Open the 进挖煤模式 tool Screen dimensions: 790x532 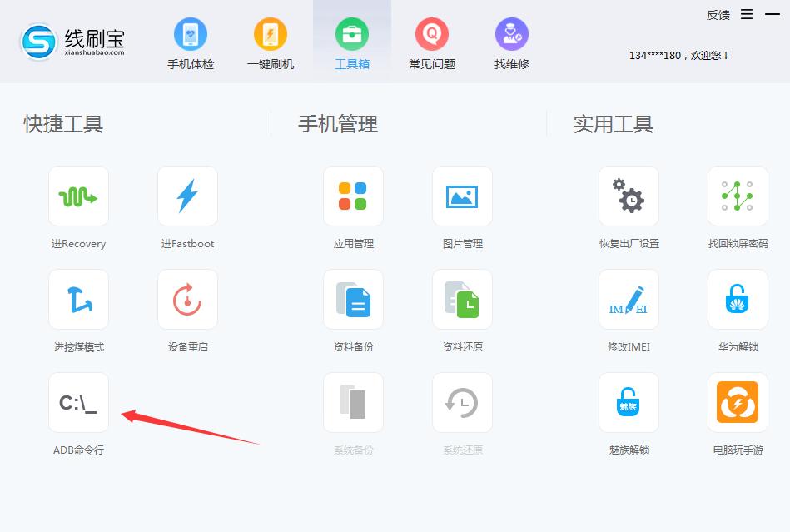click(x=78, y=300)
